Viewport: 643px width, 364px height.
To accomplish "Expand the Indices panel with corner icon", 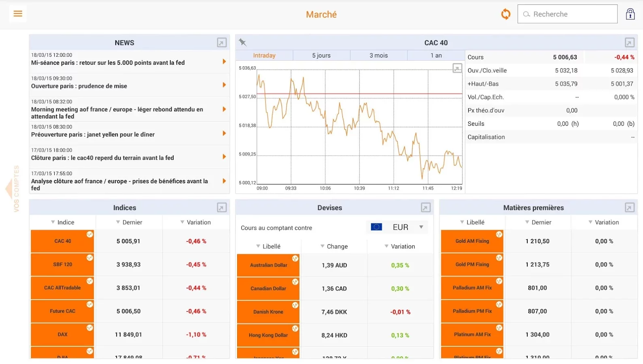I will click(222, 207).
